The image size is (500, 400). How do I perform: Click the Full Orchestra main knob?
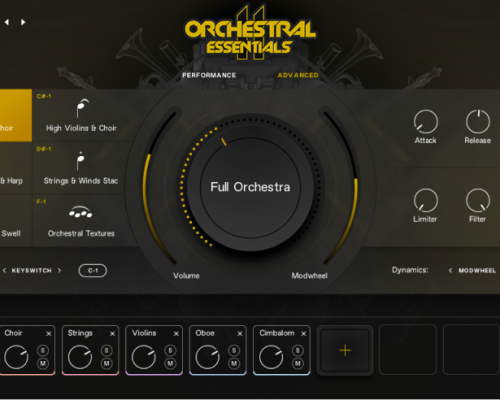250,187
